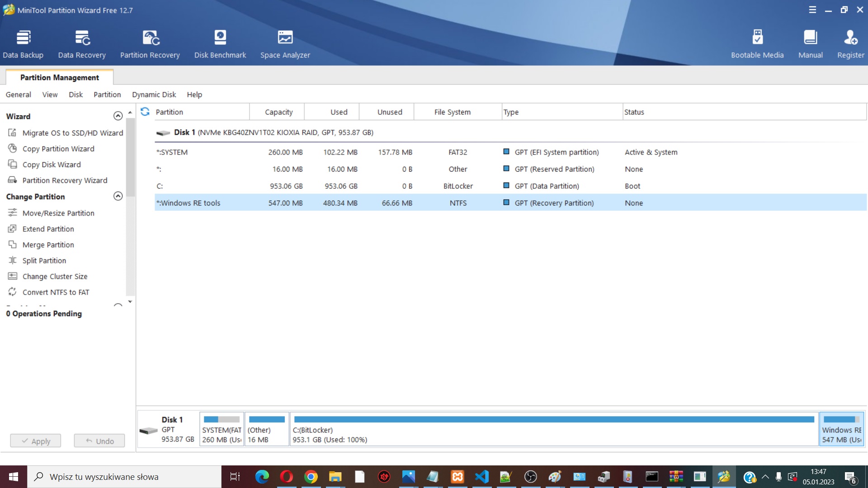
Task: Start the Copy Partition Wizard
Action: 51,149
